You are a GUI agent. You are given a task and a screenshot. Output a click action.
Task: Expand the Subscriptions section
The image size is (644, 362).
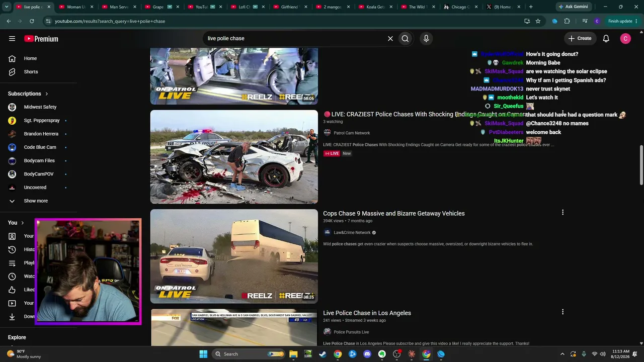(x=28, y=94)
